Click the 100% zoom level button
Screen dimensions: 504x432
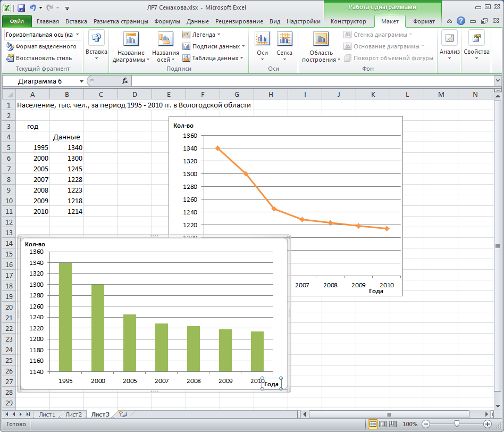click(x=410, y=424)
